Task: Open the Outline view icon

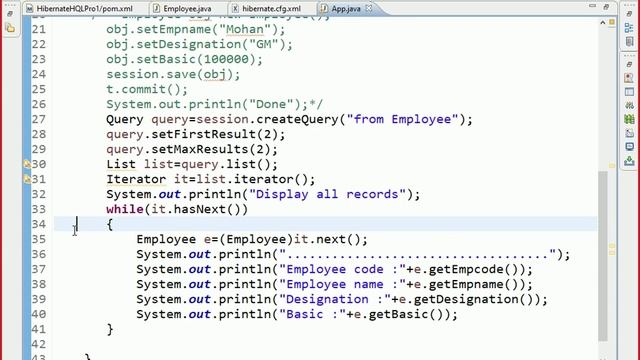Action: [x=629, y=28]
